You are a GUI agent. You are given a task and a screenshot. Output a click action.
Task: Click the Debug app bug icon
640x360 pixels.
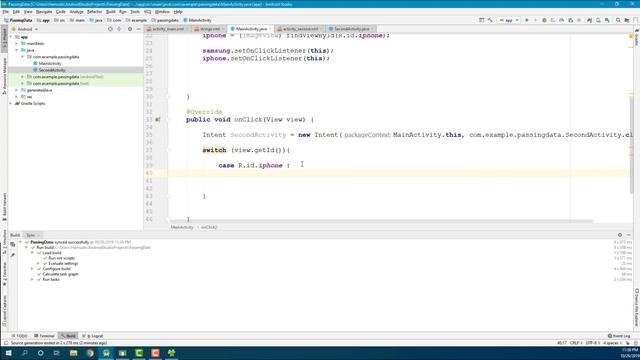pyautogui.click(x=544, y=20)
